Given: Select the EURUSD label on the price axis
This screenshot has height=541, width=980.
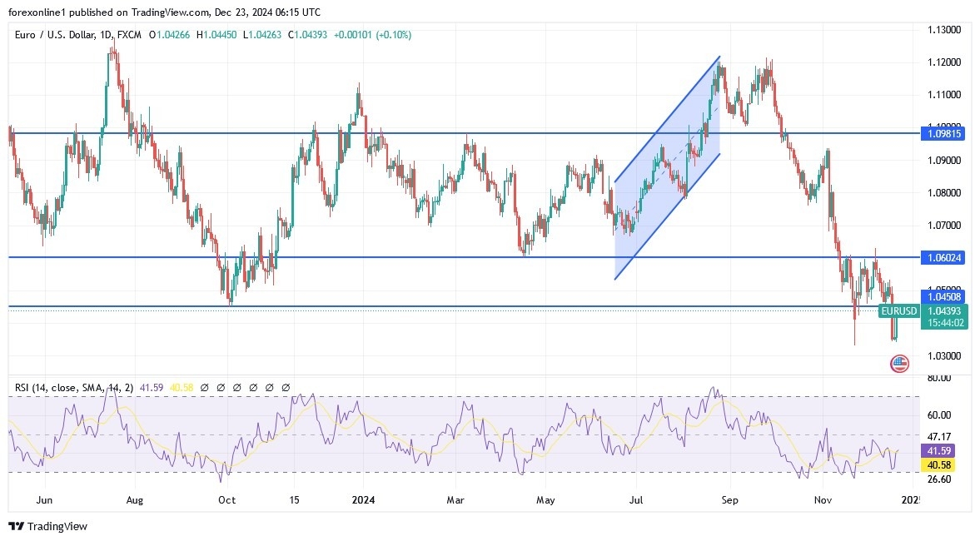Looking at the screenshot, I should [x=898, y=310].
